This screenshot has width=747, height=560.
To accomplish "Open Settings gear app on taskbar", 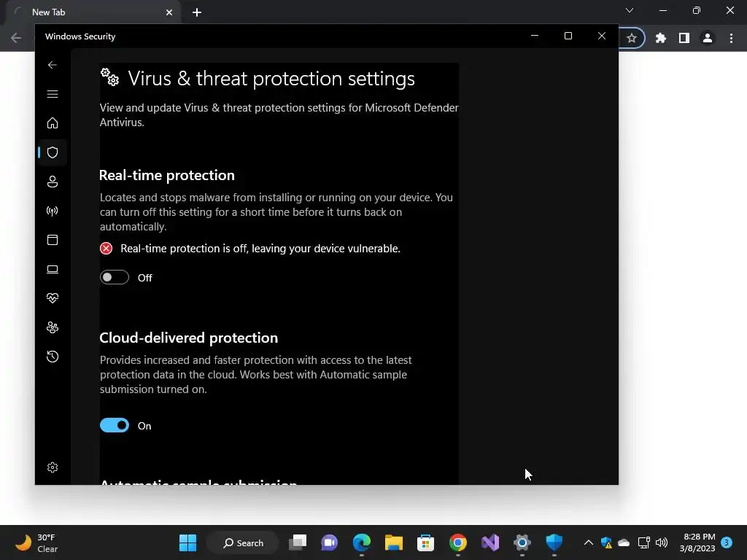I will (522, 542).
